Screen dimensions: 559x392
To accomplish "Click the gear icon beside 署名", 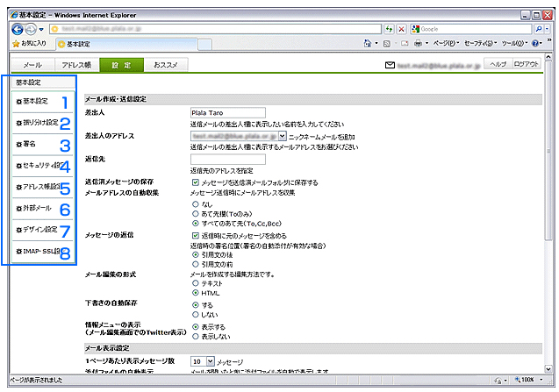I will coord(18,144).
